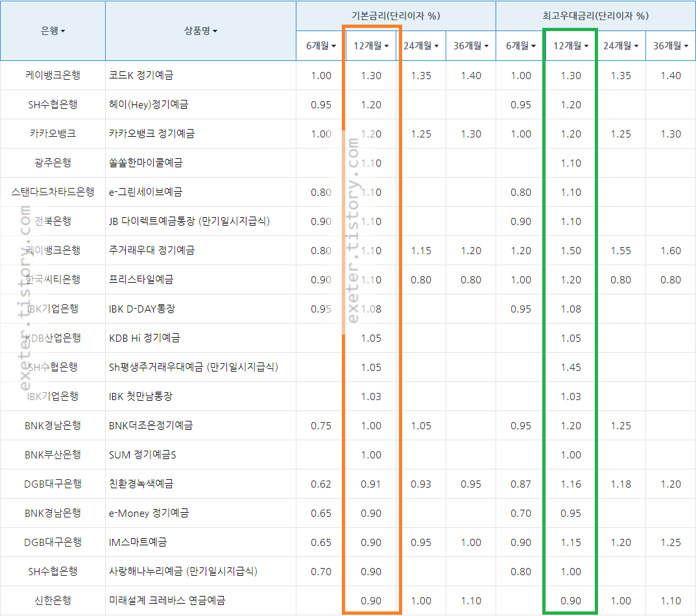696x616 pixels.
Task: Sort by the 은행 column header
Action: tap(53, 30)
